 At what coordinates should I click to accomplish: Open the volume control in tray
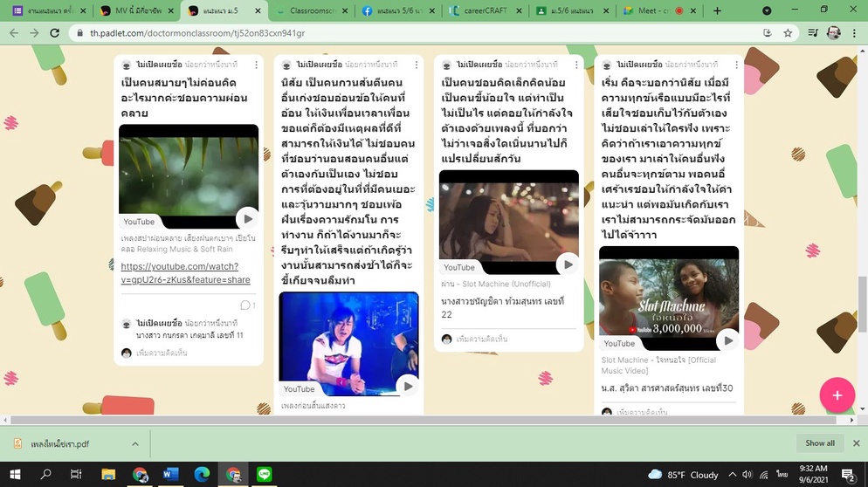coord(747,474)
